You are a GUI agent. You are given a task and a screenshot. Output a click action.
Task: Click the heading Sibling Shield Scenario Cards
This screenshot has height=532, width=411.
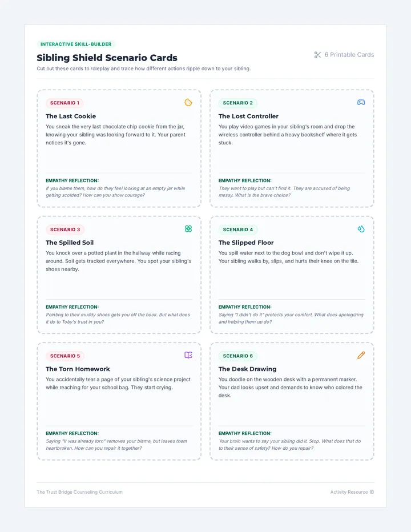[x=107, y=58]
